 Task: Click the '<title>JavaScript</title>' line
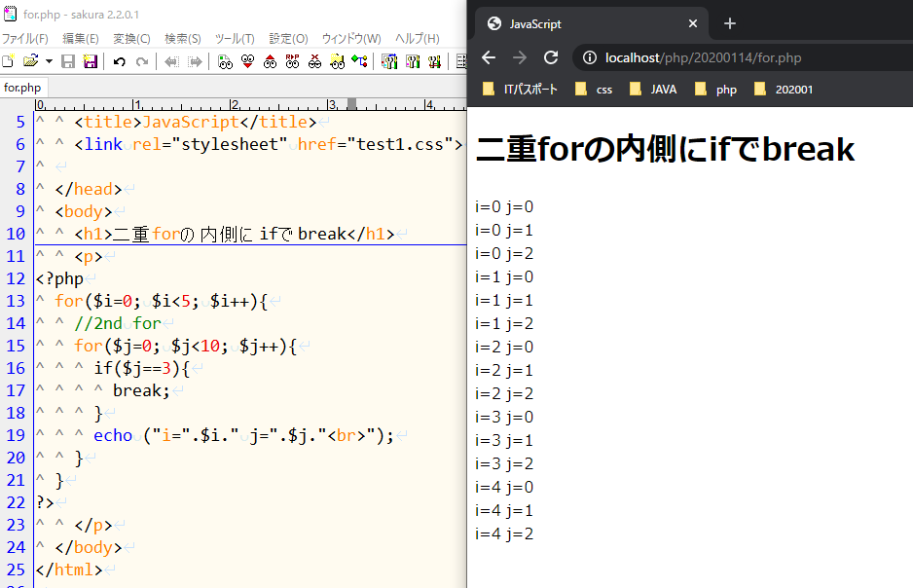point(195,122)
